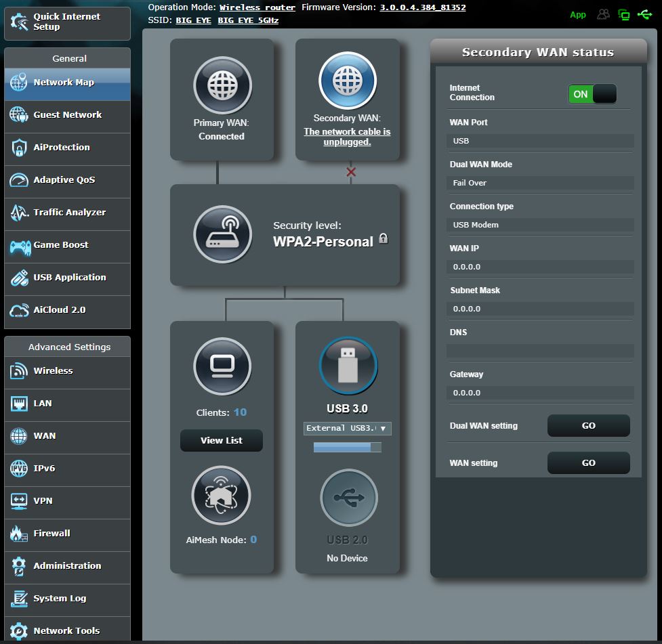Viewport: 662px width, 644px height.
Task: Click the IPv6 icon
Action: (19, 469)
